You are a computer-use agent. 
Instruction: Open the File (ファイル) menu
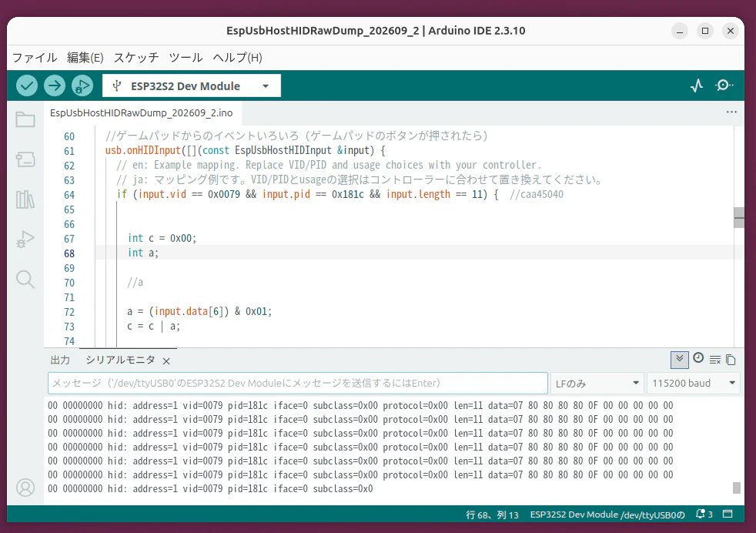click(34, 58)
